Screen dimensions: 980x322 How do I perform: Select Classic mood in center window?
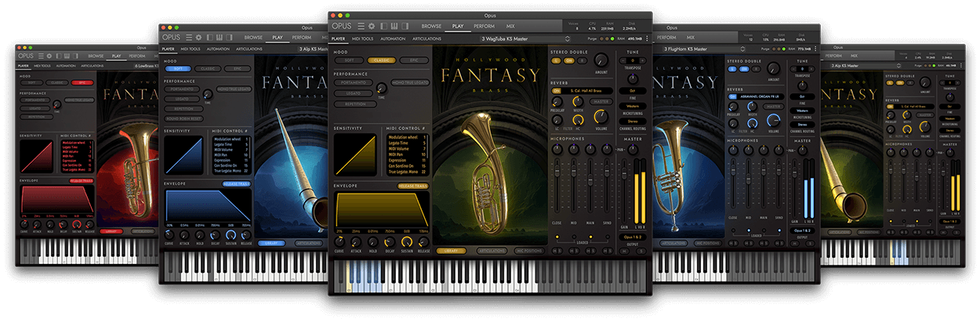(381, 60)
